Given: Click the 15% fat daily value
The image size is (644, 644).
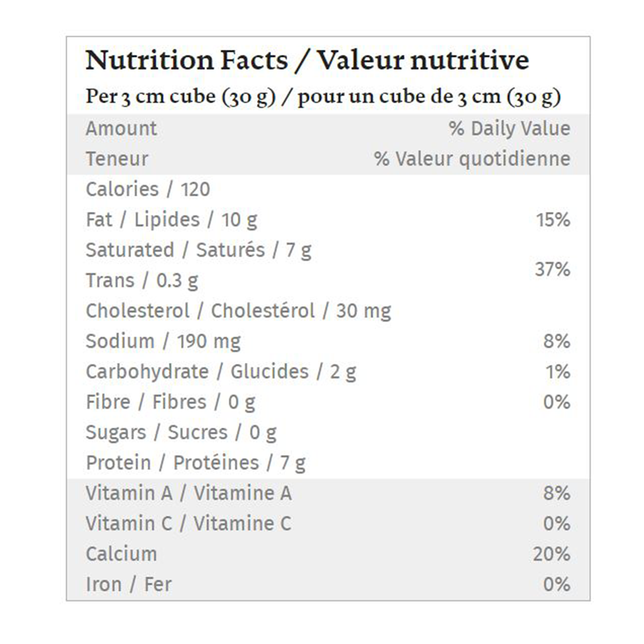Looking at the screenshot, I should click(x=553, y=220).
